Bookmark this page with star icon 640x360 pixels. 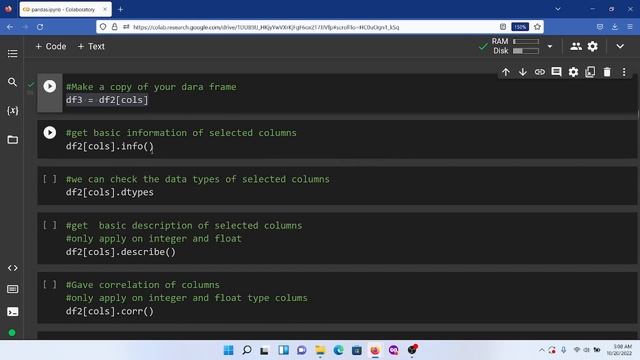(x=537, y=27)
